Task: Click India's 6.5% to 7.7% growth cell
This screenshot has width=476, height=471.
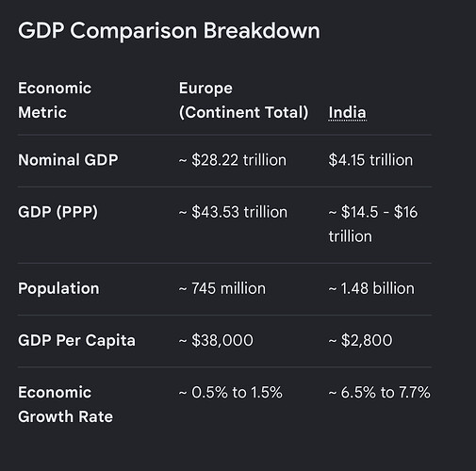Action: click(x=380, y=393)
